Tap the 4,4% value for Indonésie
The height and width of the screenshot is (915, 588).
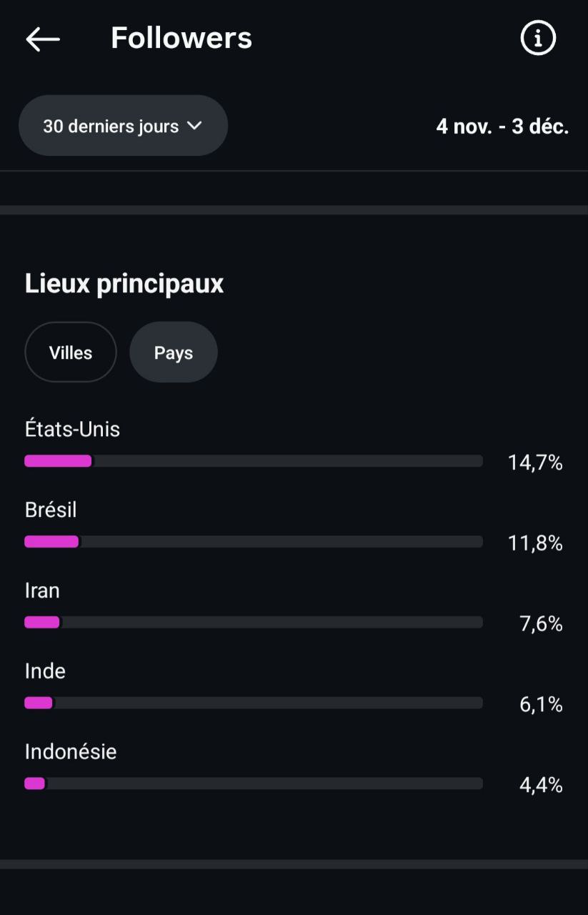click(541, 786)
